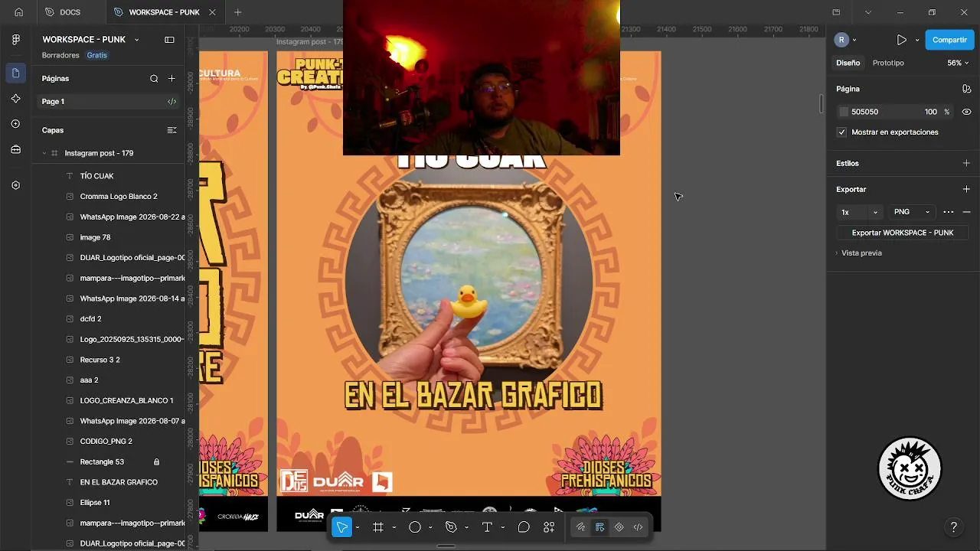Open the export options three-dot menu

[949, 212]
